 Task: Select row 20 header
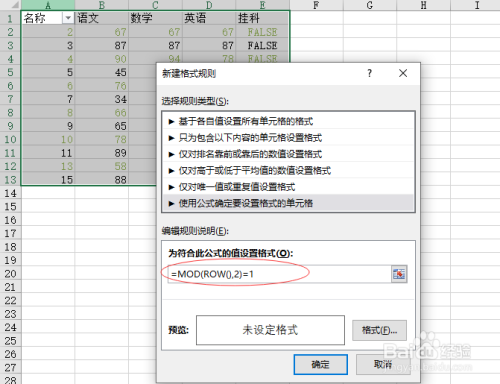(10, 274)
